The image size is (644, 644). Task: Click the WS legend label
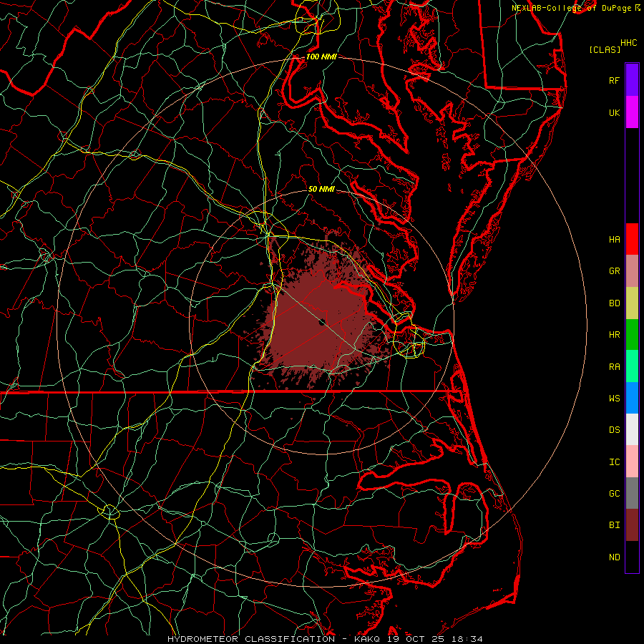(615, 398)
